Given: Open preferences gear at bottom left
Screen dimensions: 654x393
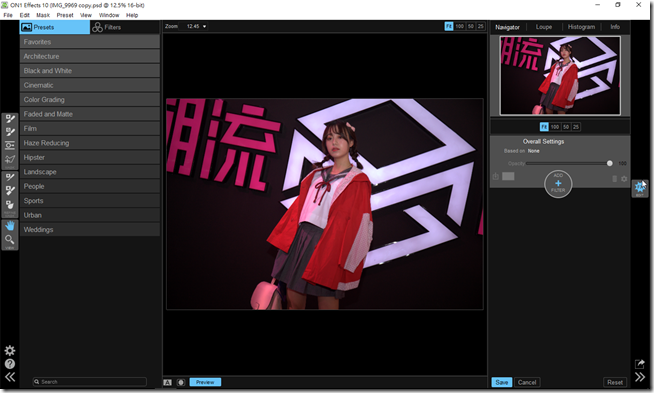Looking at the screenshot, I should click(10, 350).
